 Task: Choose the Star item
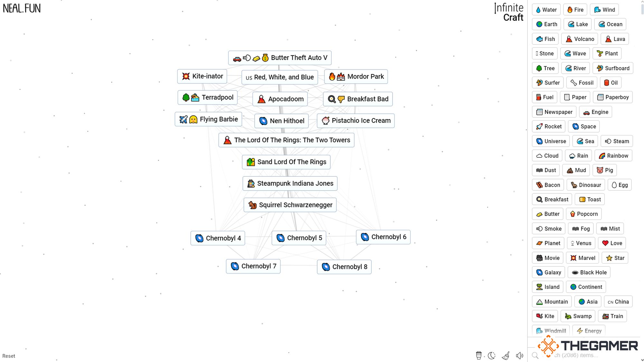tap(615, 258)
